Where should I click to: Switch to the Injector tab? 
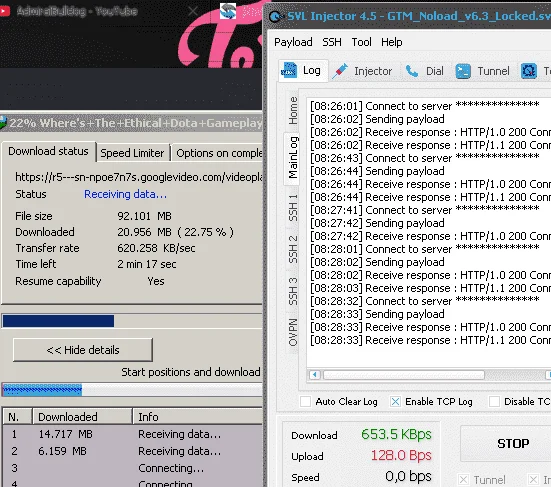[x=364, y=71]
